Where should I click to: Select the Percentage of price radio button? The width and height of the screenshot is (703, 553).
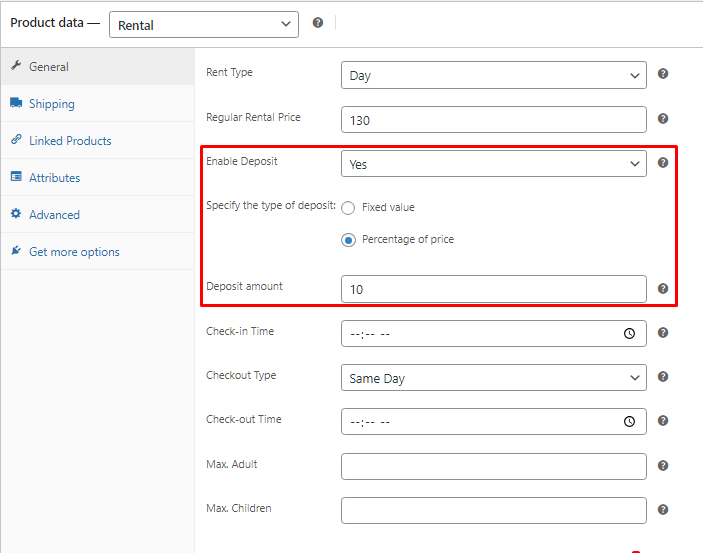coord(348,240)
